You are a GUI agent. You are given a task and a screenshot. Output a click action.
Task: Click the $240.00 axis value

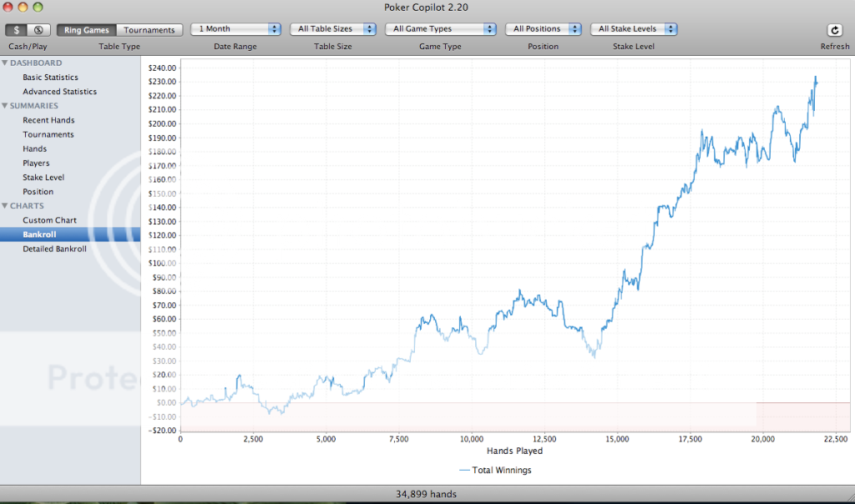(162, 68)
